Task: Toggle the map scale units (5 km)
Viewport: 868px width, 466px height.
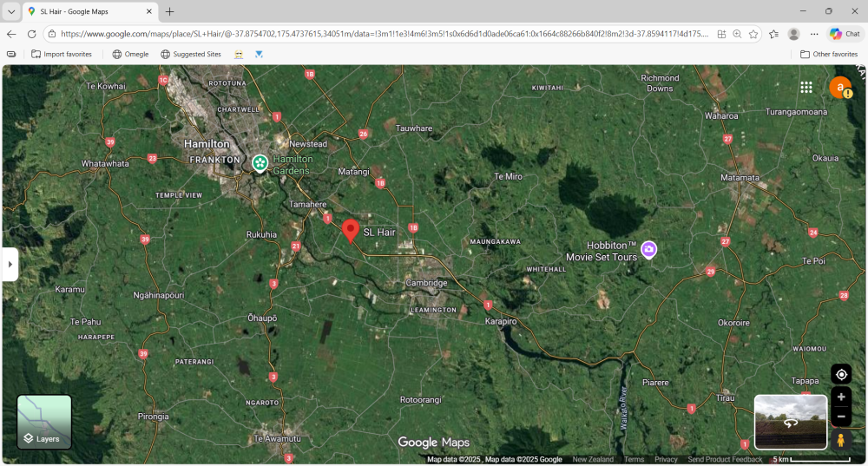Action: (811, 459)
